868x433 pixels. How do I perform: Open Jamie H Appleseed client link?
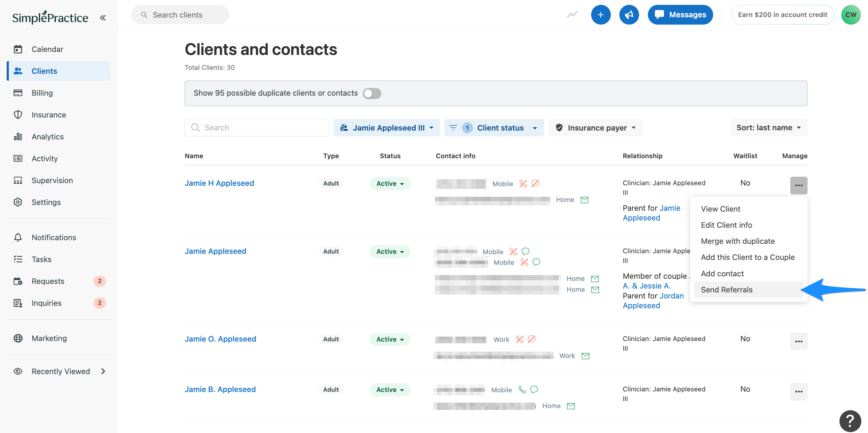coord(219,183)
